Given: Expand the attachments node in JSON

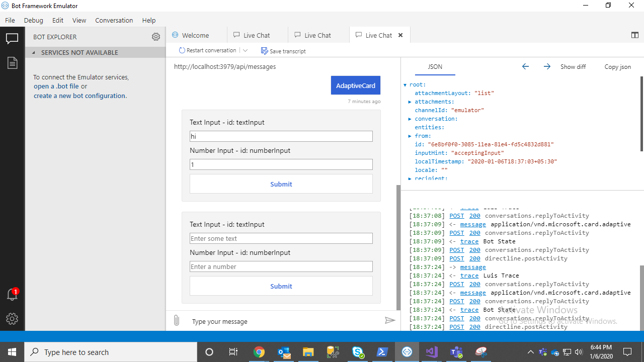Looking at the screenshot, I should (x=410, y=102).
